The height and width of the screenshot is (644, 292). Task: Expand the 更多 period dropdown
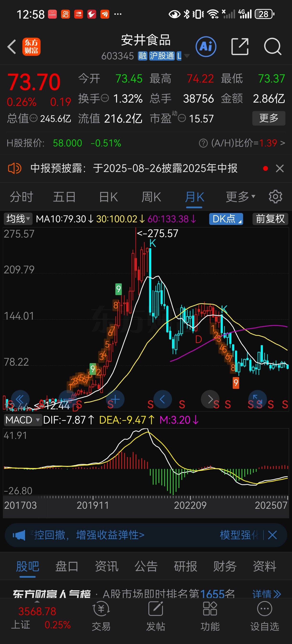coord(240,197)
